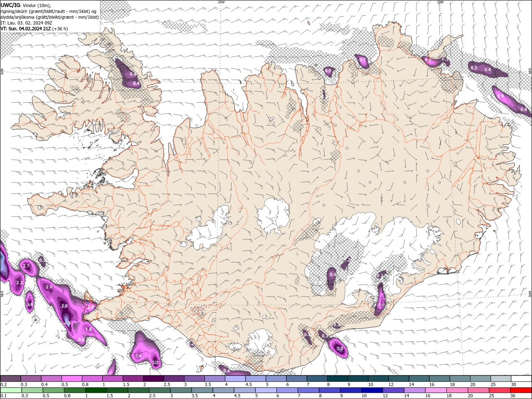Click the 2.0 precipitation value label
The image size is (532, 399).
point(49,287)
